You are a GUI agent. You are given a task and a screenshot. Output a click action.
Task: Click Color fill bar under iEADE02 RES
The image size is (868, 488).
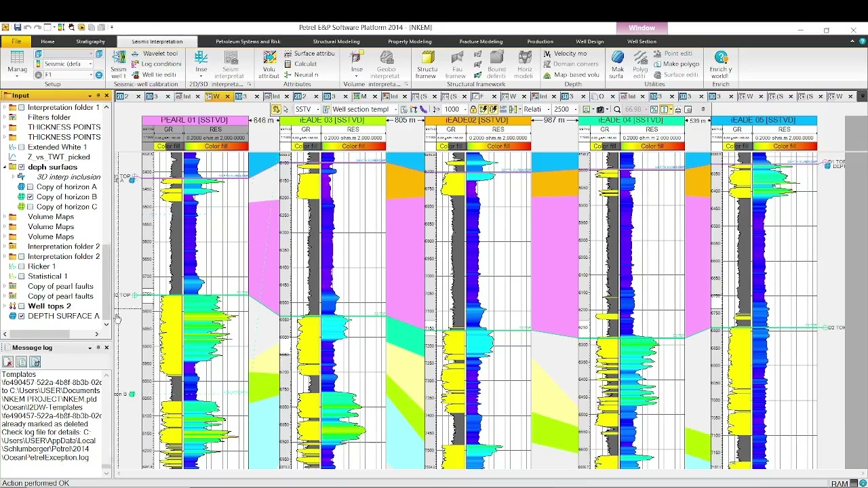coord(498,146)
